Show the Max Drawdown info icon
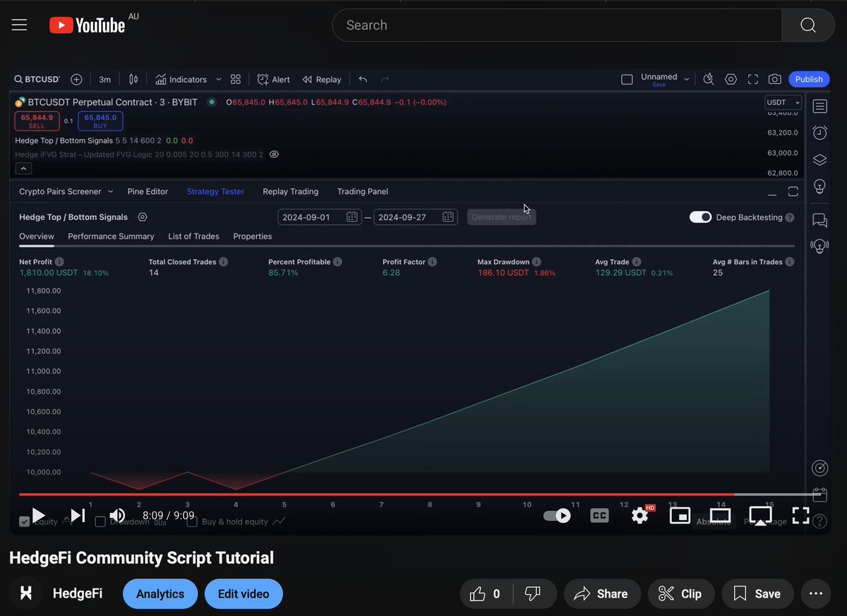This screenshot has width=847, height=616. [536, 262]
